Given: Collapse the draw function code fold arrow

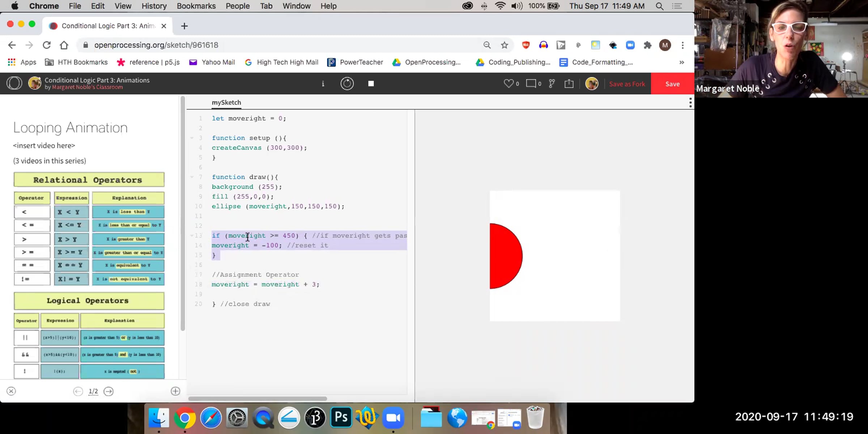Looking at the screenshot, I should click(192, 177).
